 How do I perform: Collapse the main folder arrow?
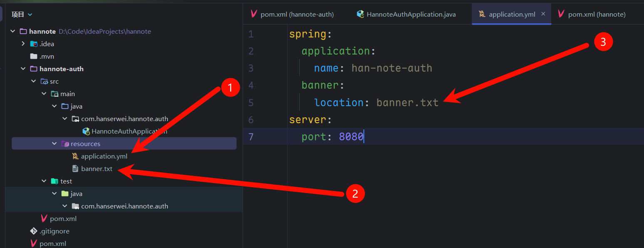[x=44, y=94]
